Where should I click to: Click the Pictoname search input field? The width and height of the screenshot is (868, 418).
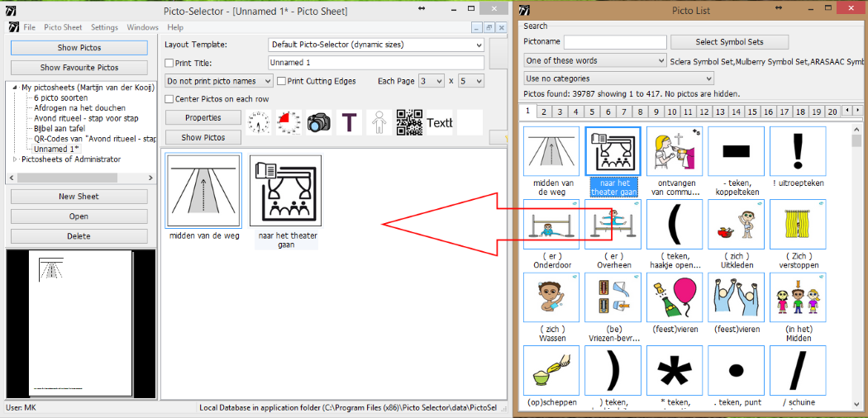point(615,42)
